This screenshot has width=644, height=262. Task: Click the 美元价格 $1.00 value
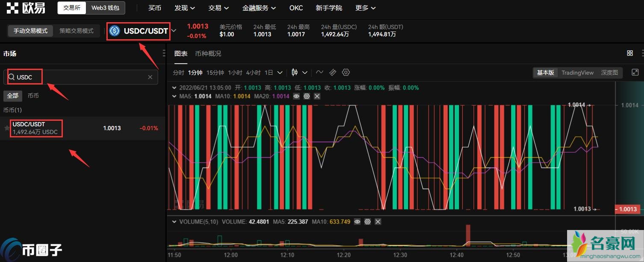point(227,34)
